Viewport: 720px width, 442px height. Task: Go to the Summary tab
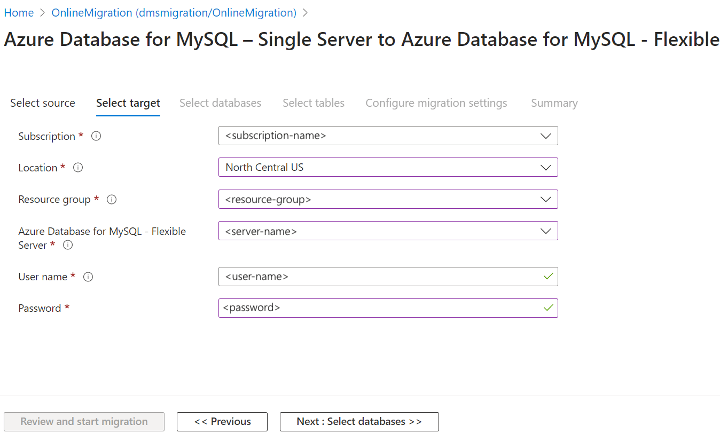point(554,103)
